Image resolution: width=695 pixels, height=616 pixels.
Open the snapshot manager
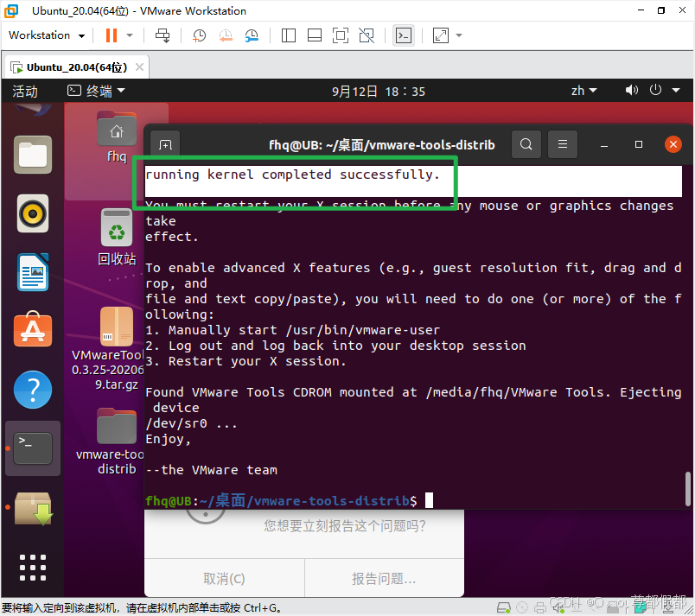click(x=252, y=35)
